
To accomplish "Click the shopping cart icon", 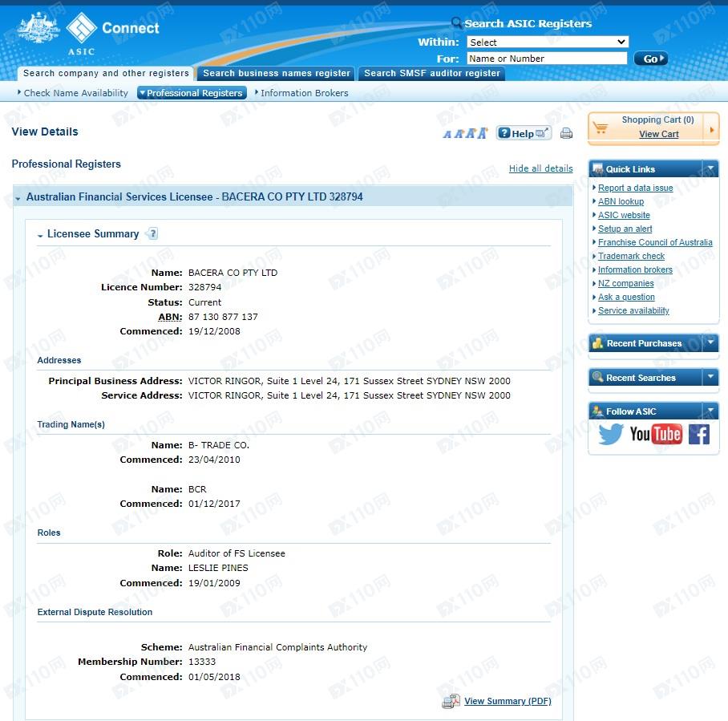I will tap(600, 128).
